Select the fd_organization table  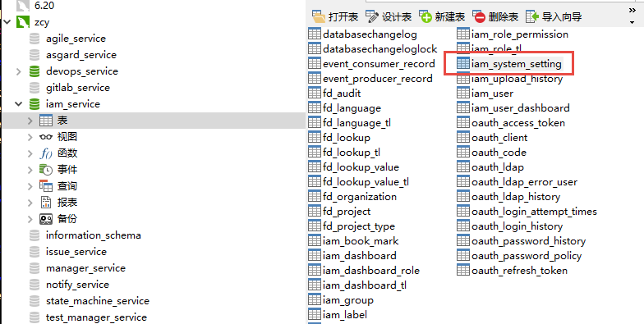352,197
